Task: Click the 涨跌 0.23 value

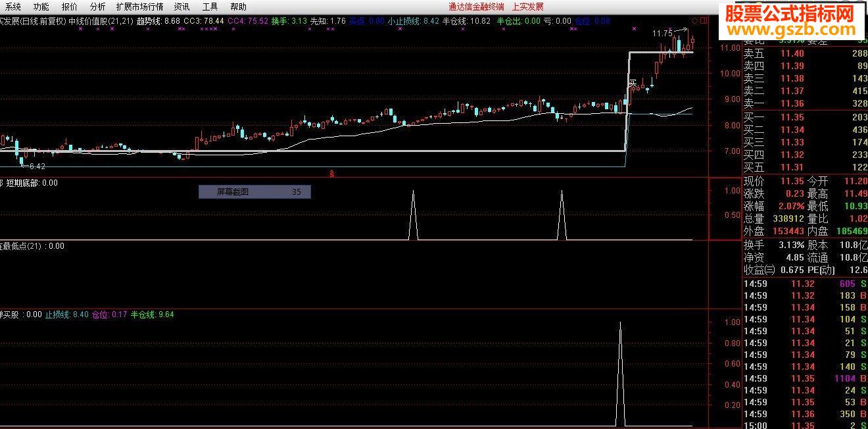Action: (x=795, y=193)
